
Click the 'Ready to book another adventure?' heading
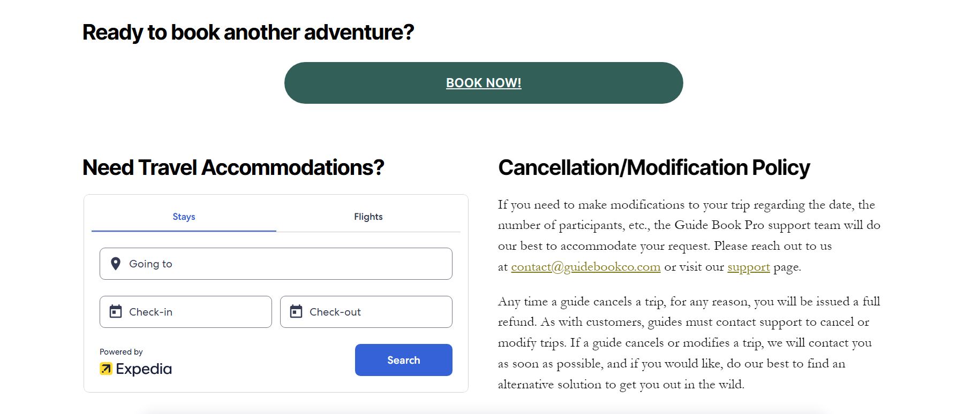click(248, 32)
